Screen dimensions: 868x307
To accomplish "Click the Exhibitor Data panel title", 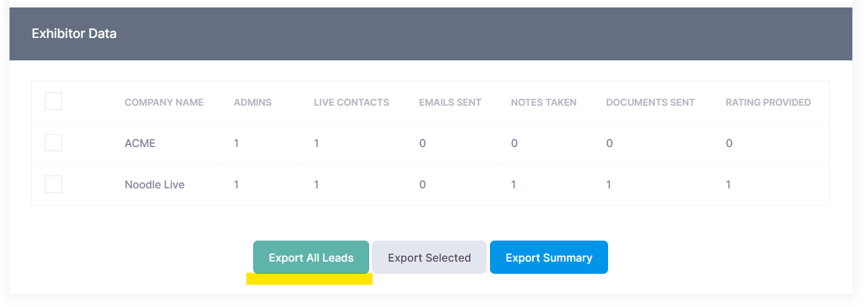I will coord(74,33).
